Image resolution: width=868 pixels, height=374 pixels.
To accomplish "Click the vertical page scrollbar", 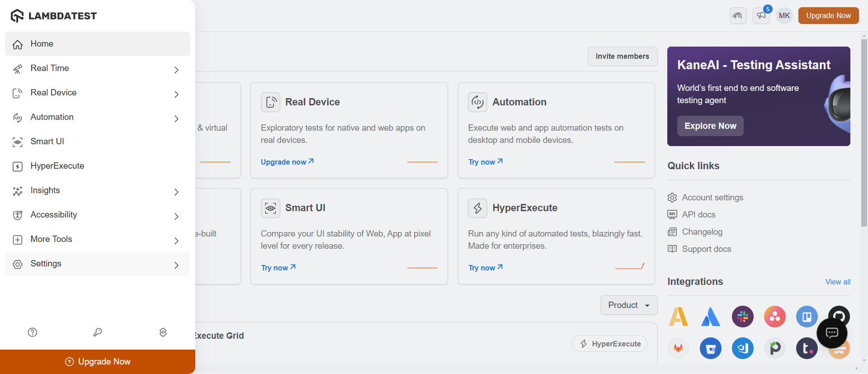I will (x=864, y=136).
